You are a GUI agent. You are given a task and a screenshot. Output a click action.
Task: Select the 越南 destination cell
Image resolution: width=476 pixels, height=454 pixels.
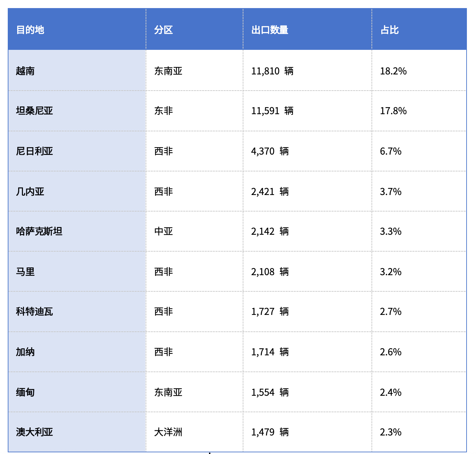(x=77, y=71)
